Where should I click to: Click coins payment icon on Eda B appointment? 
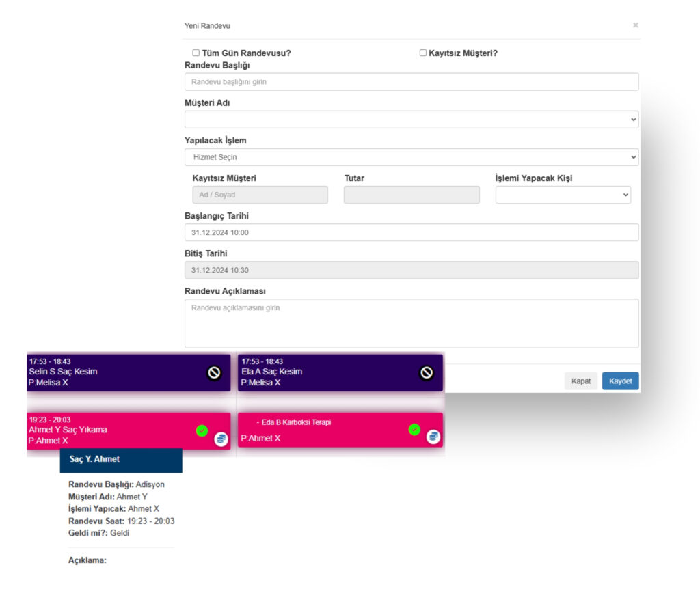click(x=433, y=437)
